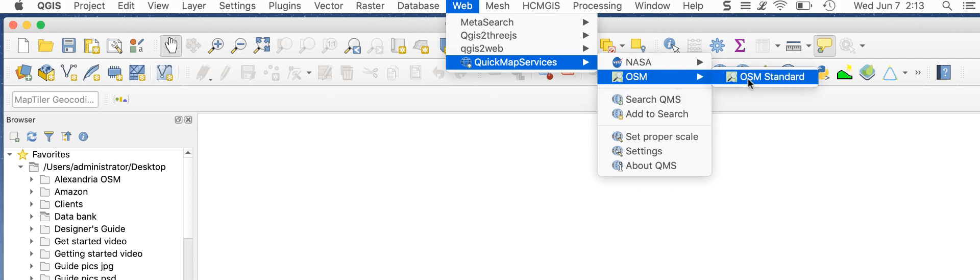Select OSM Standard in the submenu

click(765, 77)
